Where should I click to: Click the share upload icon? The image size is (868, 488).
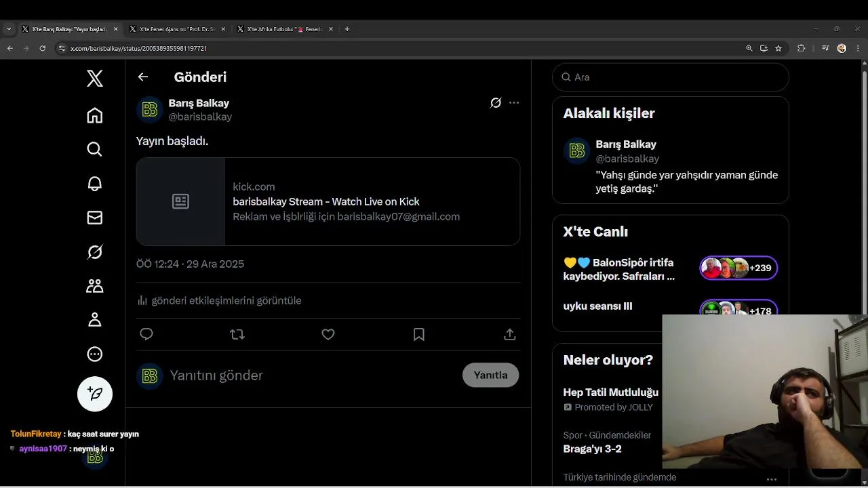510,334
